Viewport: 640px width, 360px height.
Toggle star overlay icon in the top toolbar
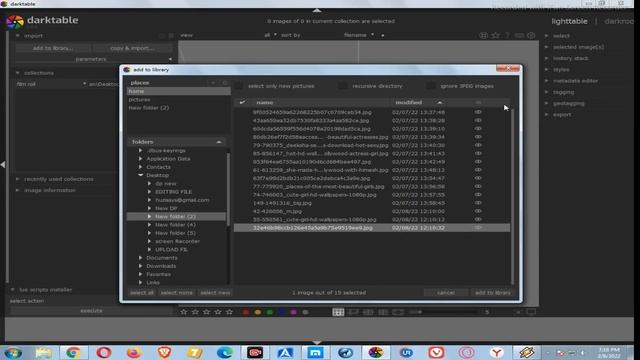coord(496,36)
